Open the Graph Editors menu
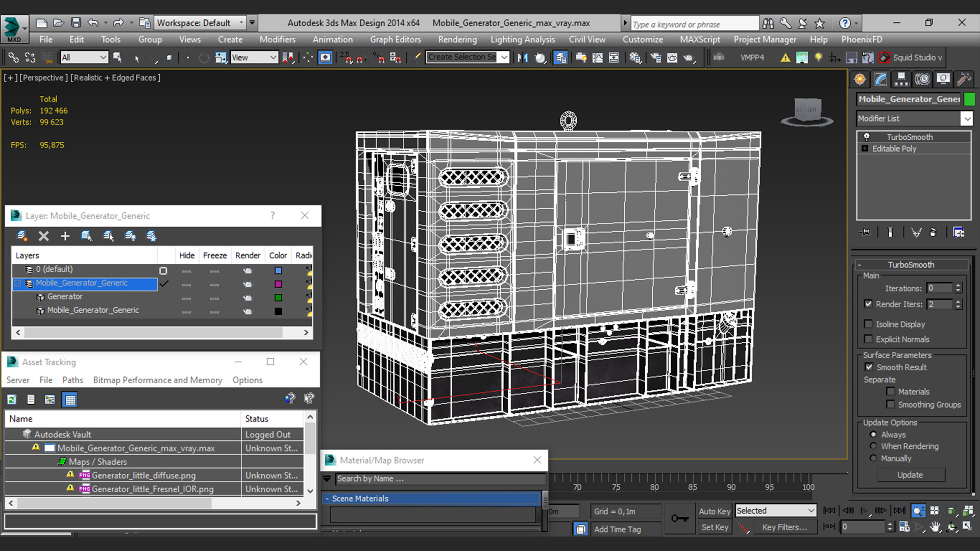The width and height of the screenshot is (980, 551). coord(396,39)
